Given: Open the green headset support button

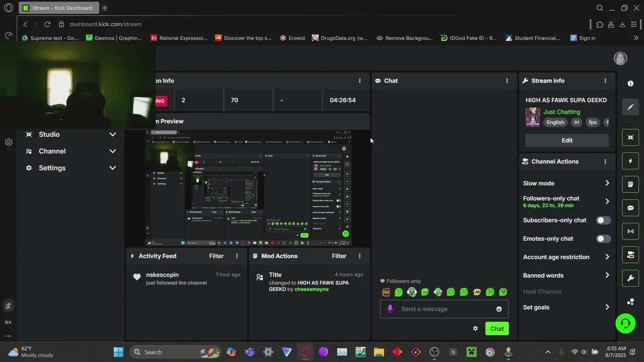Looking at the screenshot, I should pos(625,323).
